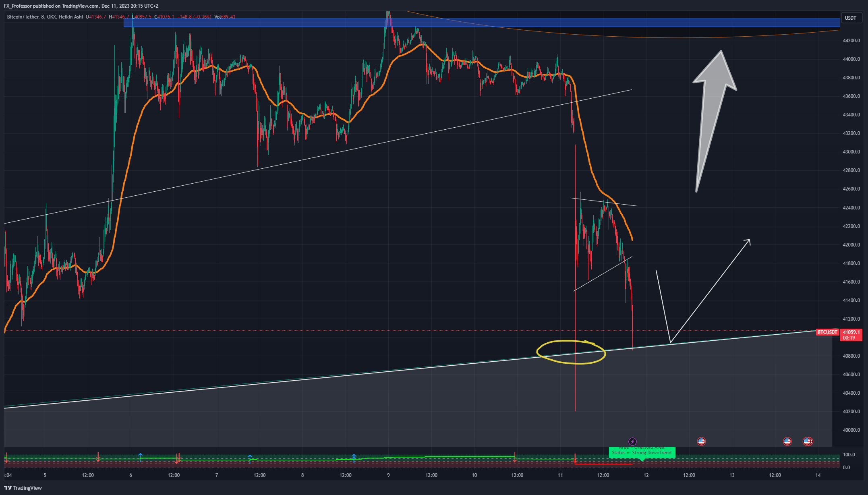Screen dimensions: 868x495
Task: Click indicator scale label 0.0
Action: tap(846, 468)
